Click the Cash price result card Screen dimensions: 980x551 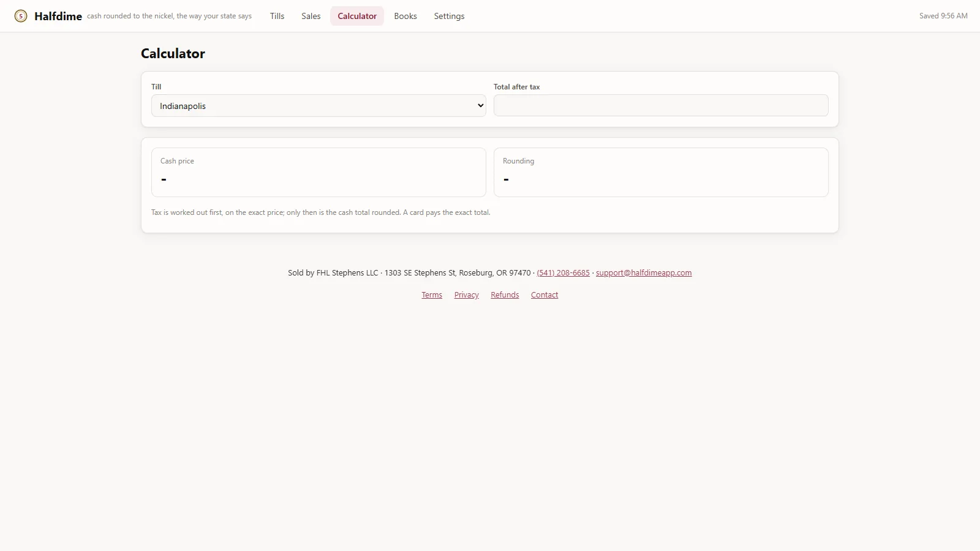pos(318,172)
